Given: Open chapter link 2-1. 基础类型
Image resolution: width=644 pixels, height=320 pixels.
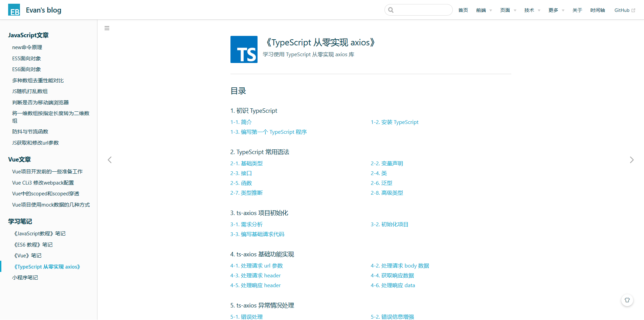Looking at the screenshot, I should pos(246,164).
